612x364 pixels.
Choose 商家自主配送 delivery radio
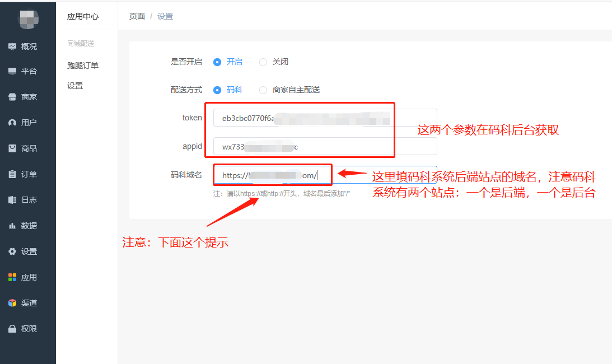pyautogui.click(x=263, y=90)
